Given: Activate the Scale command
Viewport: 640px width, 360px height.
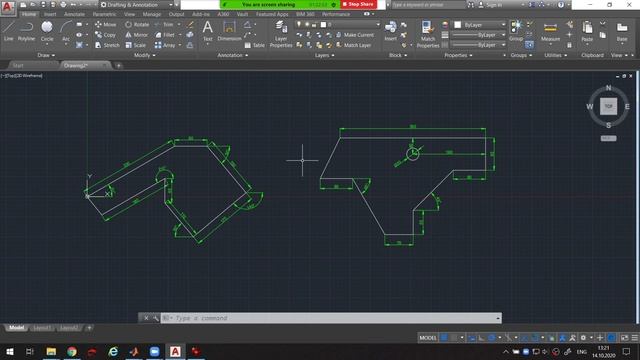Looking at the screenshot, I should [136, 45].
